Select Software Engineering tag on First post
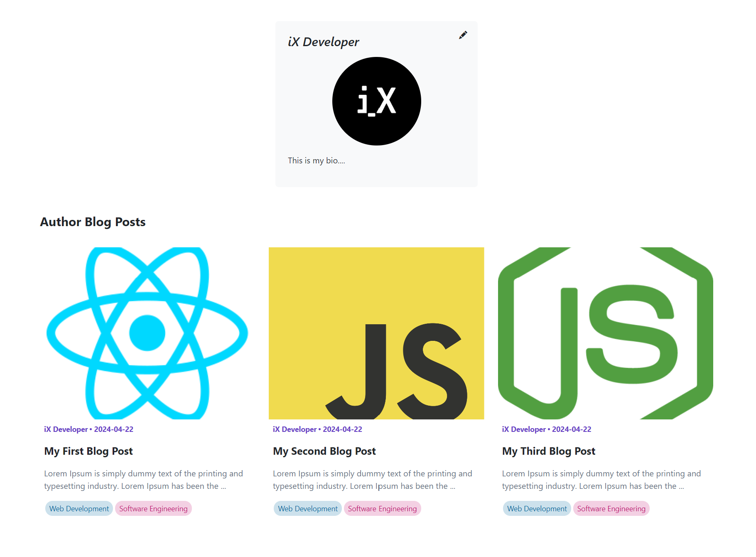Screen dimensions: 756x557 click(153, 509)
